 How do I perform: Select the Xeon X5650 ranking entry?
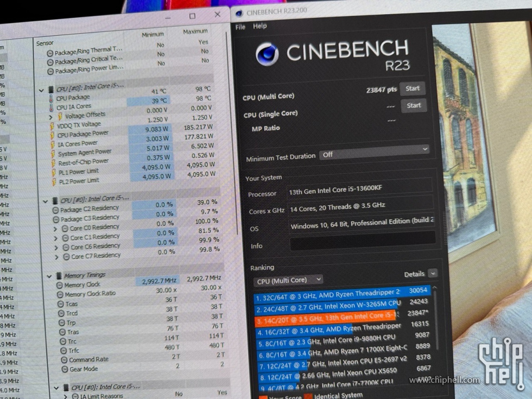pyautogui.click(x=345, y=373)
